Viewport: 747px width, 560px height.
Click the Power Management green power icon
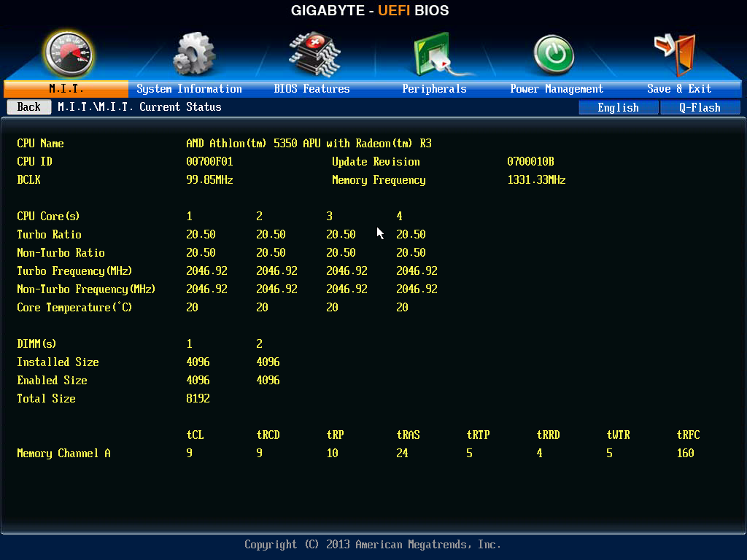coord(554,54)
